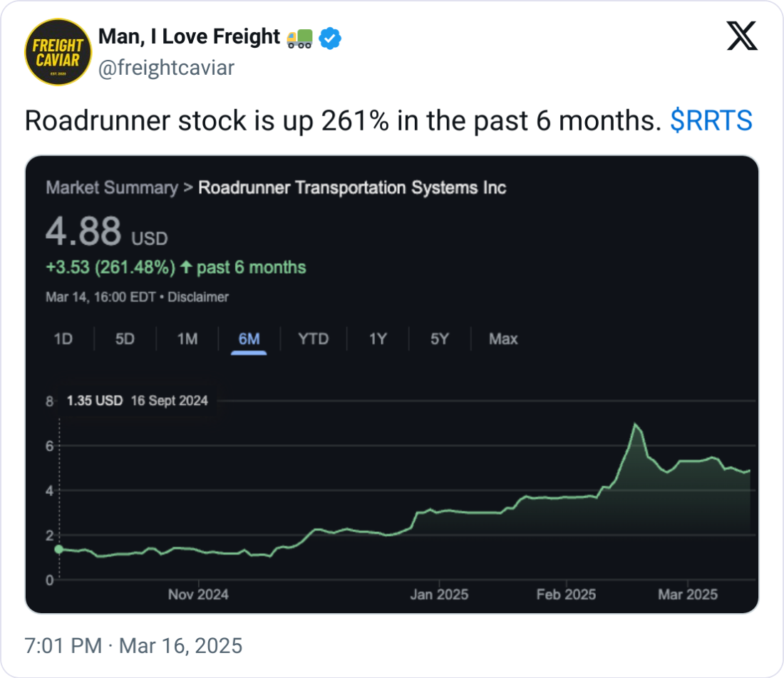Click the green start-point dot on chart

click(59, 549)
